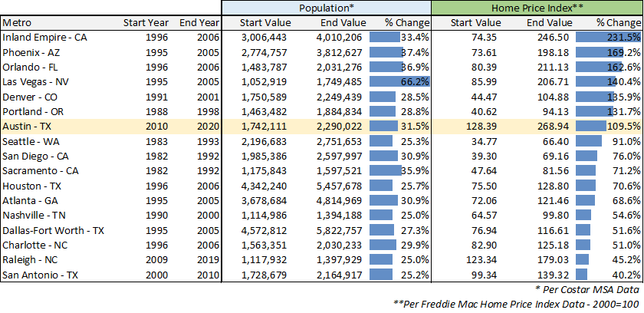
Task: Select the Metro column header
Action: tap(15, 22)
